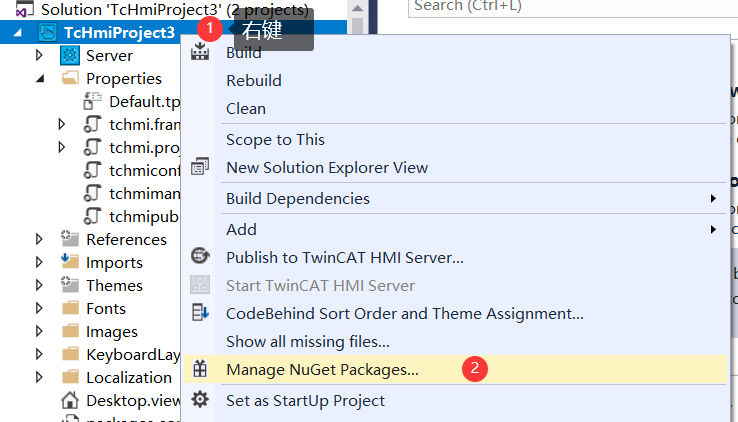
Task: Expand the References node
Action: (x=39, y=239)
